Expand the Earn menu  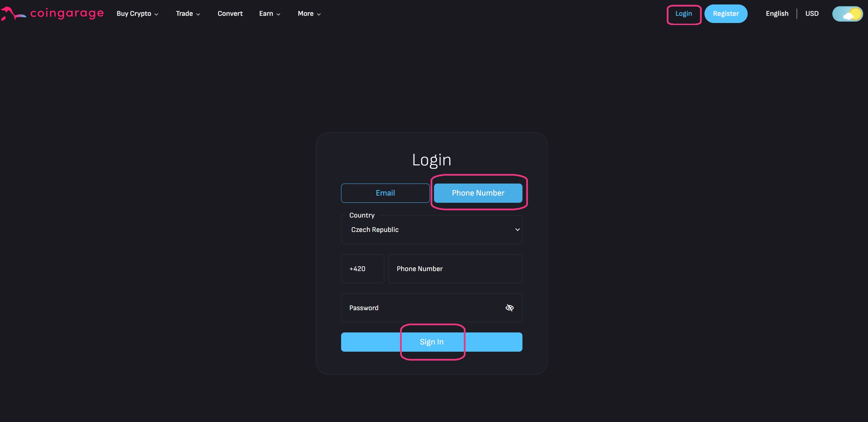coord(270,14)
